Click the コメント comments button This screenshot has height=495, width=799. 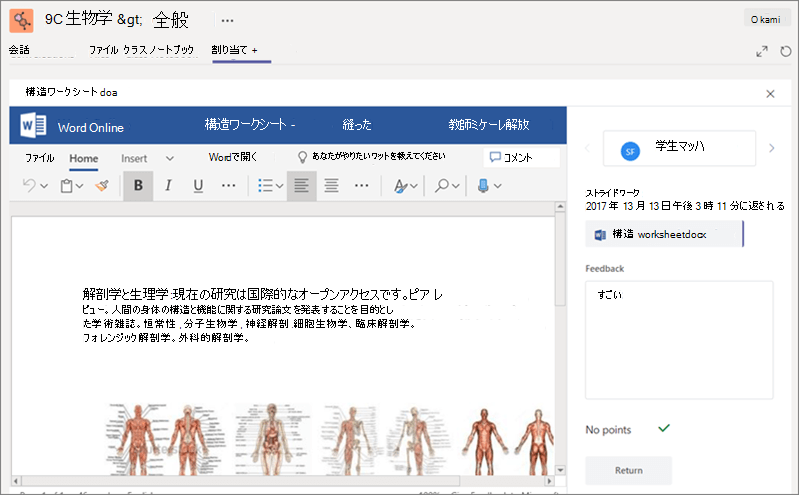[521, 158]
